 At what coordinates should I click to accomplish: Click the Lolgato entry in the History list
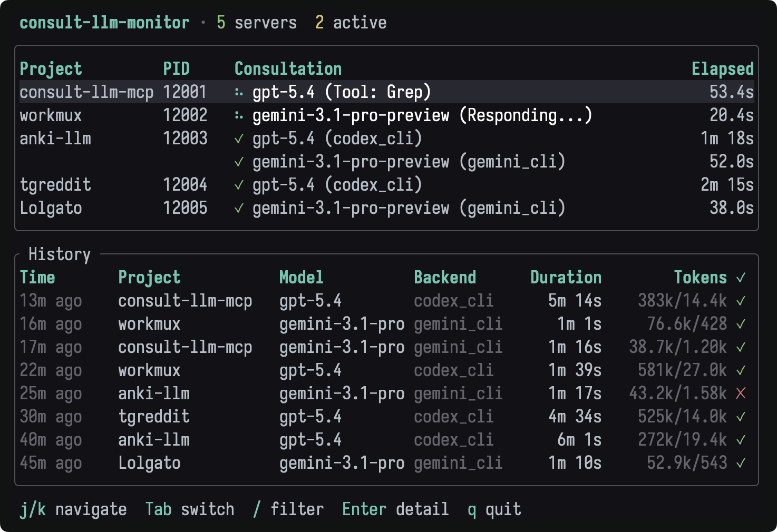tap(149, 463)
